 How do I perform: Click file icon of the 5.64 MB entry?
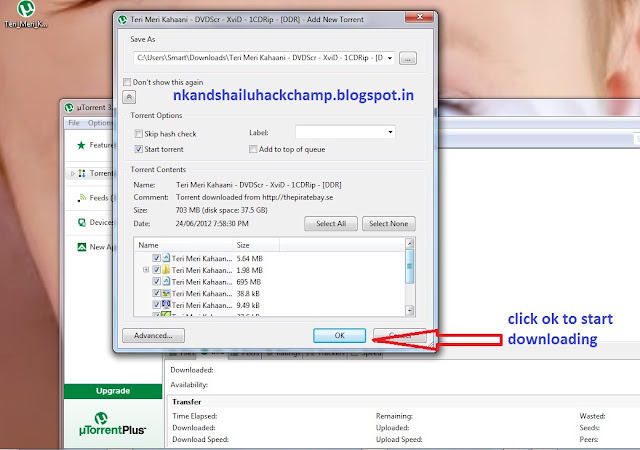tap(166, 258)
